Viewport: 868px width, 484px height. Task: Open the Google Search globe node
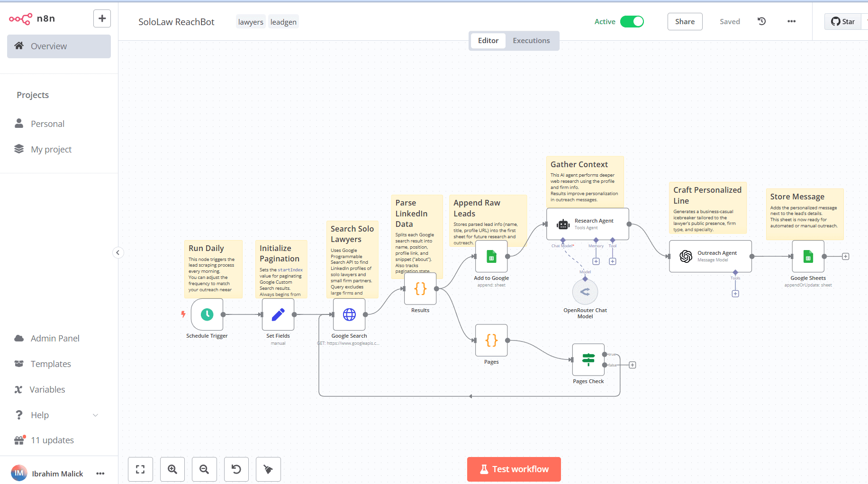click(x=349, y=314)
